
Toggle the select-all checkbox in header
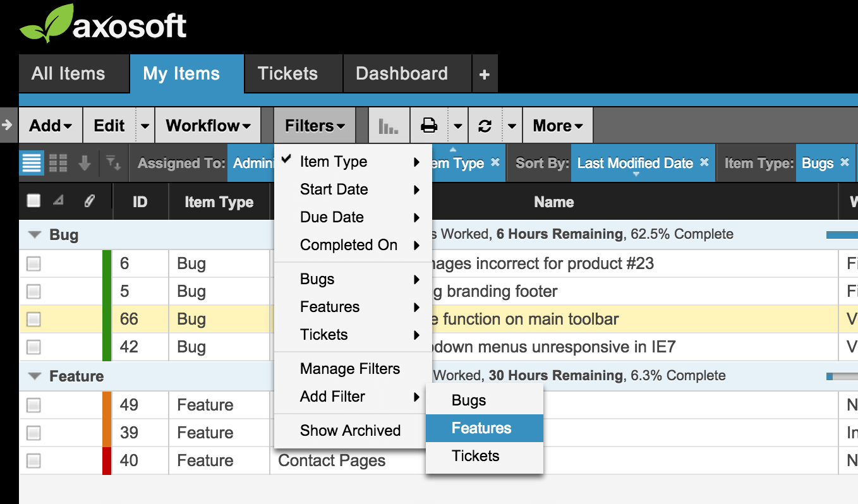[33, 201]
